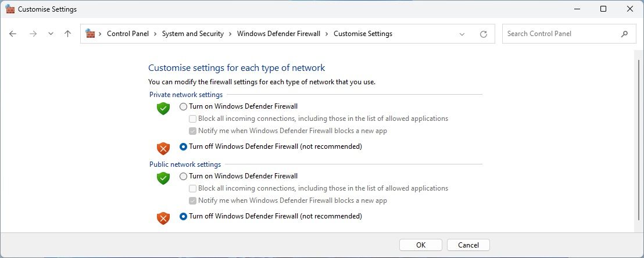Click the green shield under Private network
644x258 pixels.
(x=163, y=108)
